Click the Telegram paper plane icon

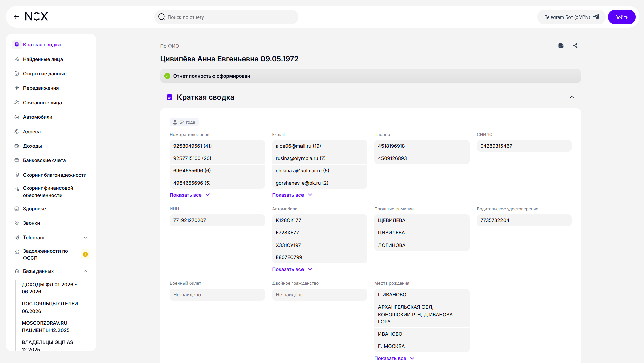point(596,17)
